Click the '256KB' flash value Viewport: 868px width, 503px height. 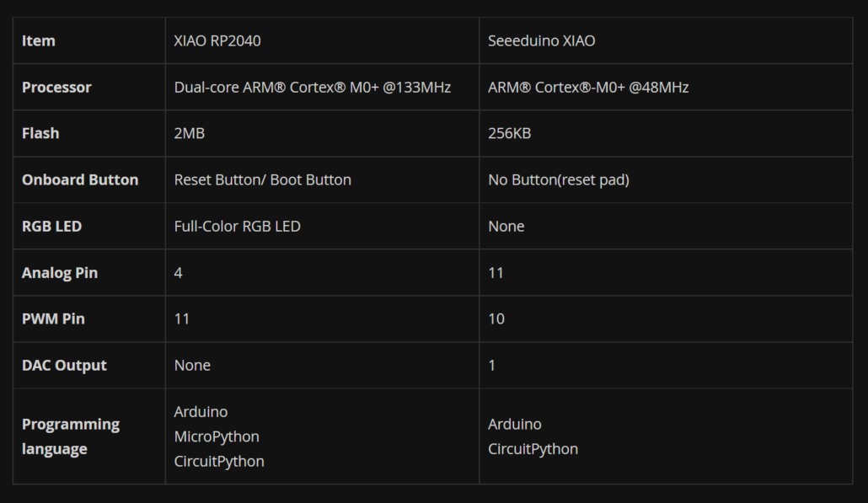509,133
